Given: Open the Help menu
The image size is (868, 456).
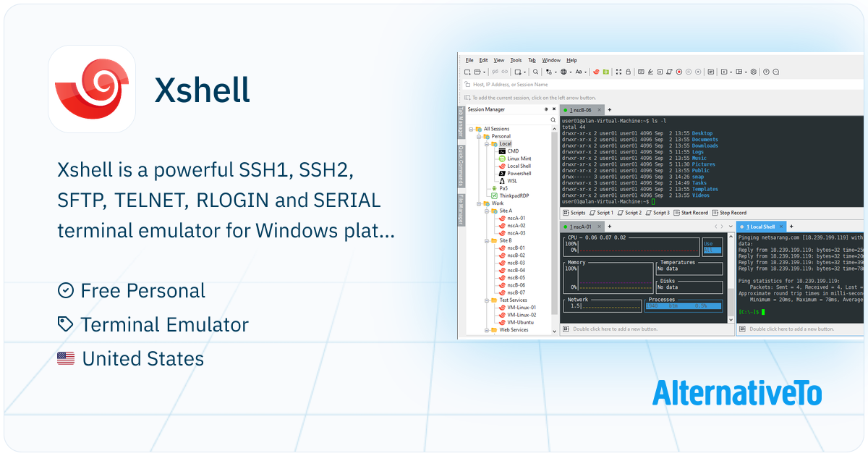Looking at the screenshot, I should (x=572, y=60).
